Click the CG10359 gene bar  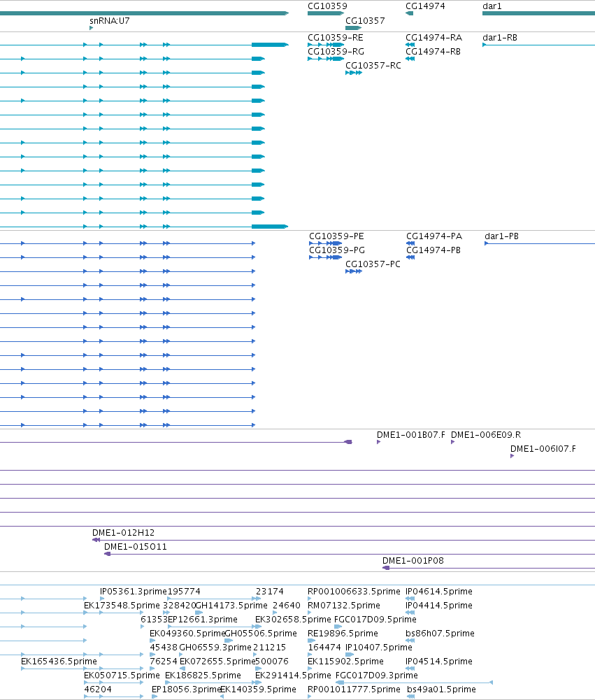(326, 13)
